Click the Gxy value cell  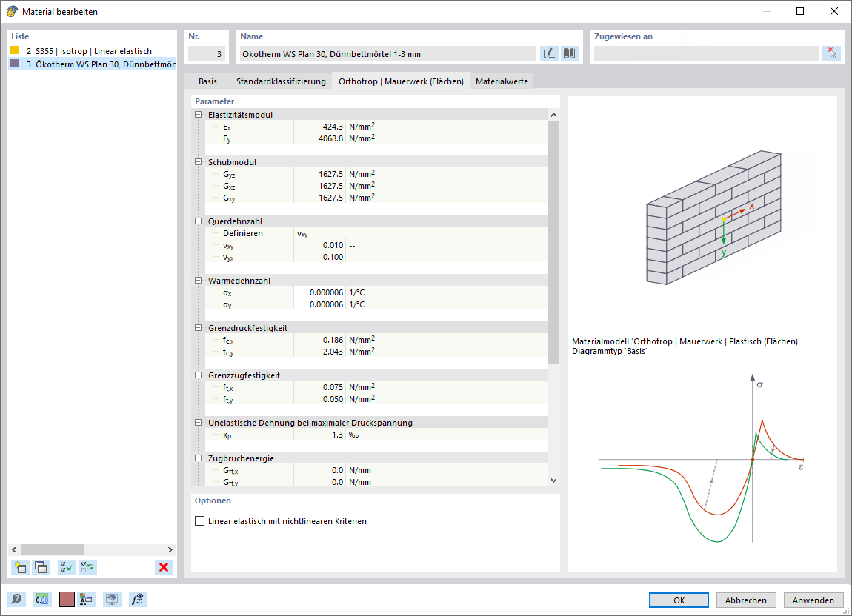coord(319,198)
